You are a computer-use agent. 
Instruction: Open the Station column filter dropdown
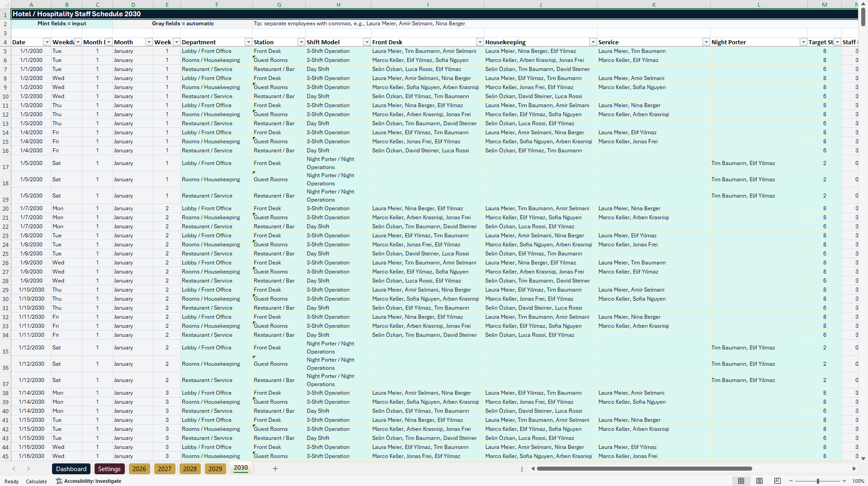click(x=301, y=42)
